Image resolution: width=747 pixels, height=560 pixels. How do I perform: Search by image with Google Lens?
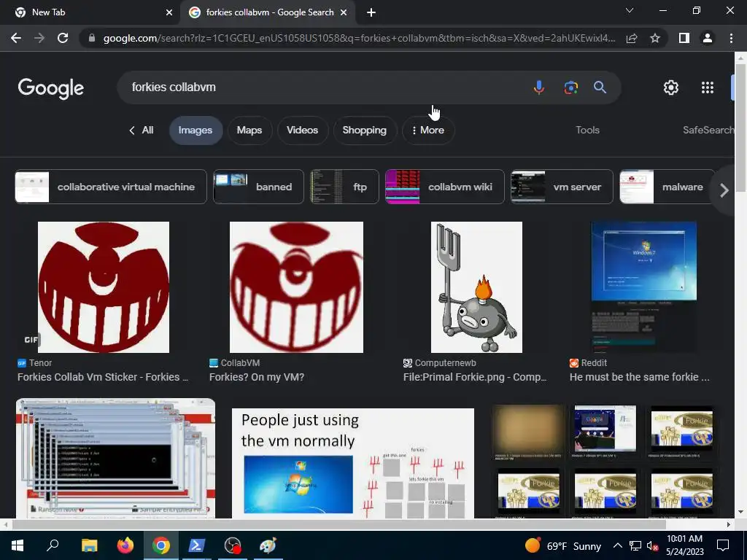570,87
